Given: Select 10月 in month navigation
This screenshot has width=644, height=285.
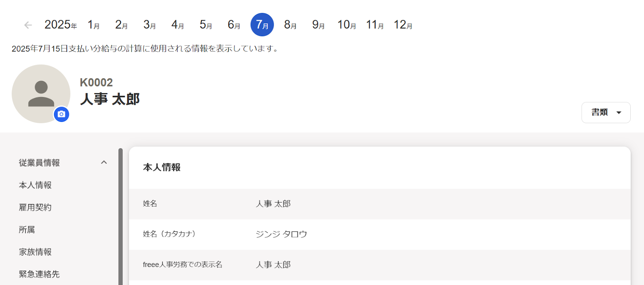Looking at the screenshot, I should [x=347, y=25].
